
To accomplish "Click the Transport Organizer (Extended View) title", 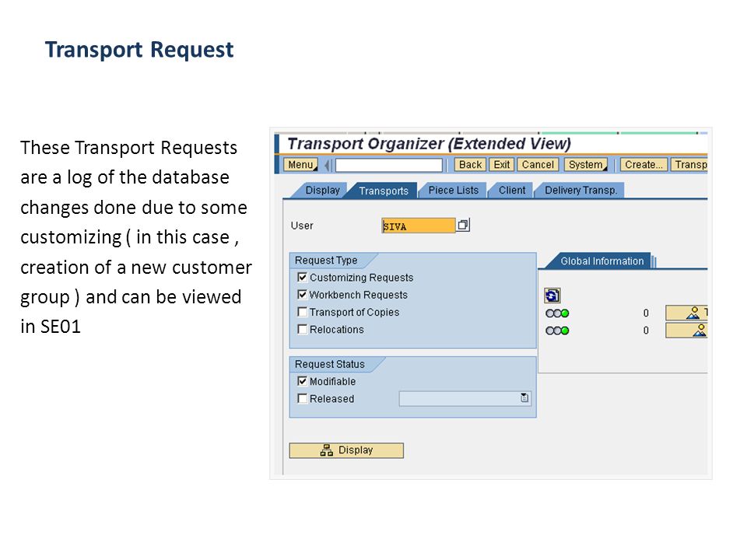I will point(430,143).
